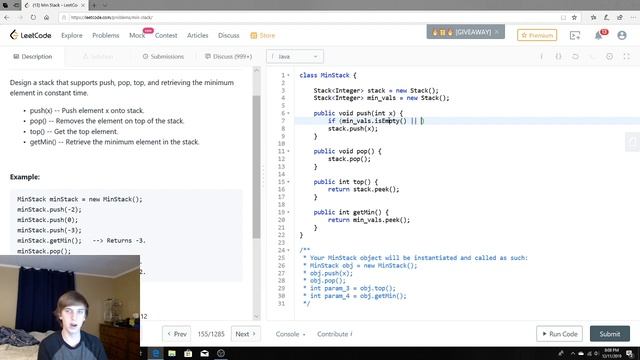Click the add notes pen icon
This screenshot has width=640, height=360.
click(607, 18)
